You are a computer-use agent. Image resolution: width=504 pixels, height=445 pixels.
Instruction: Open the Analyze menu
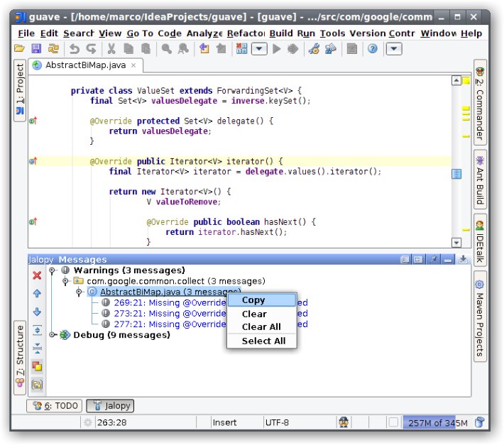[x=204, y=33]
